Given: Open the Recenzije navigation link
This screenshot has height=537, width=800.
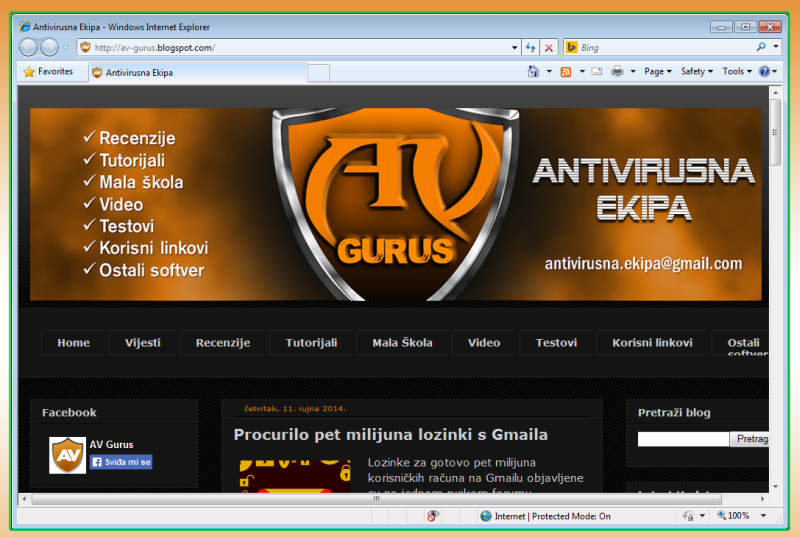Looking at the screenshot, I should 223,343.
